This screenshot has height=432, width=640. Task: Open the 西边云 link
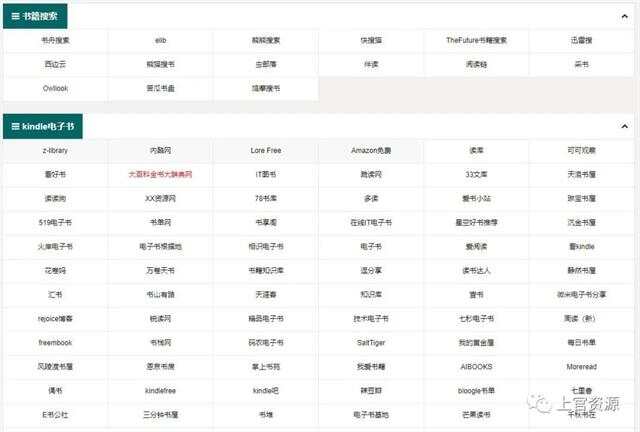tap(56, 65)
